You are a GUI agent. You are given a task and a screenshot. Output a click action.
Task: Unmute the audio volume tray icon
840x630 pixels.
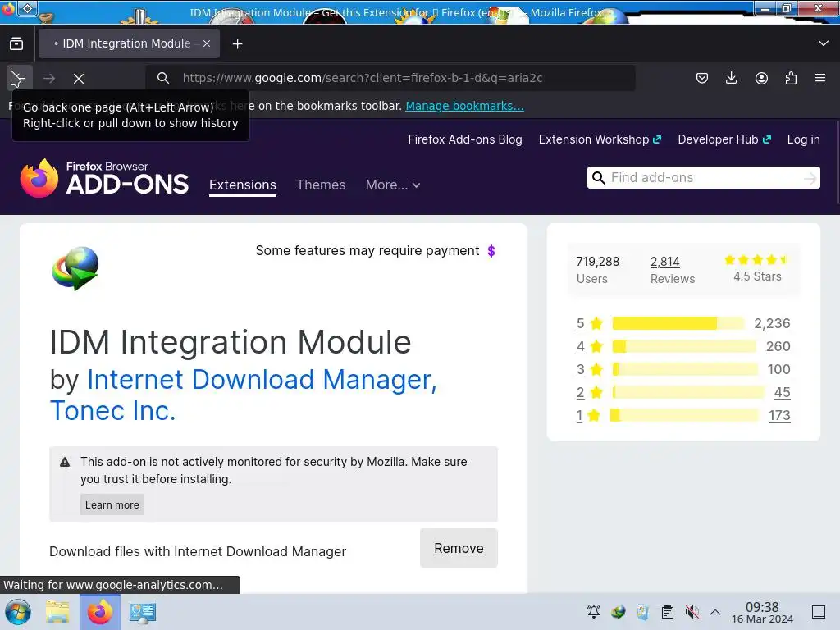point(692,612)
